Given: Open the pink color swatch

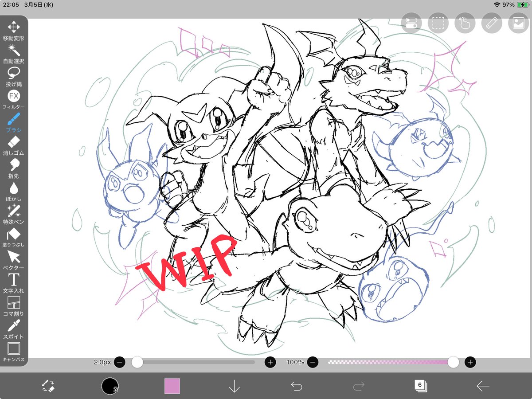Looking at the screenshot, I should (172, 386).
